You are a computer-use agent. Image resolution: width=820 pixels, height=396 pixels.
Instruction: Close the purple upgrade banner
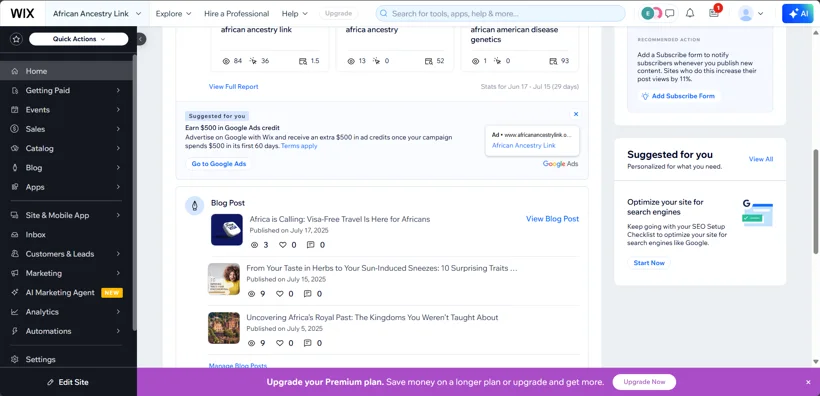pyautogui.click(x=808, y=382)
